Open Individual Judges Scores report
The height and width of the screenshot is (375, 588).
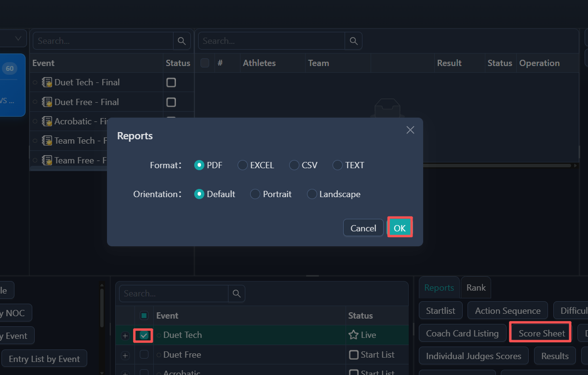(474, 356)
